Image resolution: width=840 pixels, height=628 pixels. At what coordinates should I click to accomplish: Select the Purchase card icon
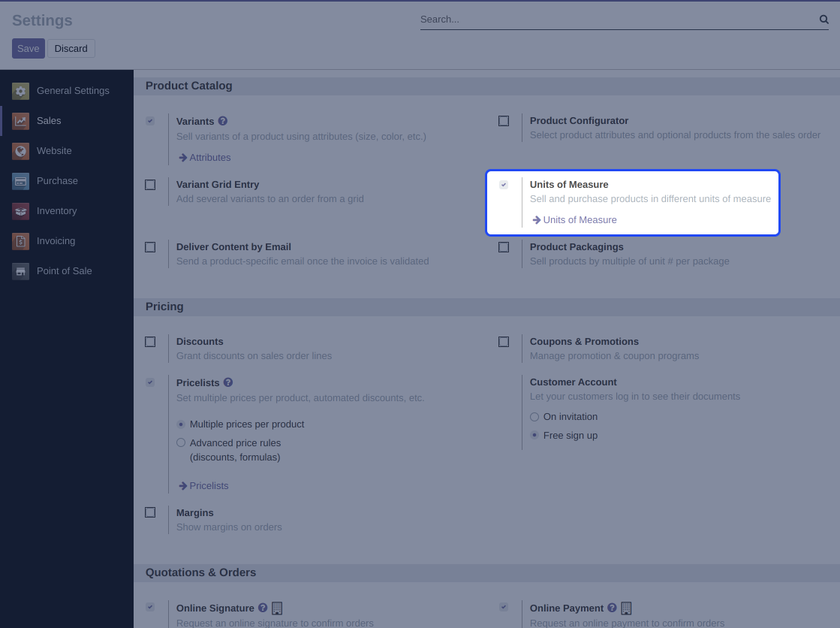(x=21, y=181)
